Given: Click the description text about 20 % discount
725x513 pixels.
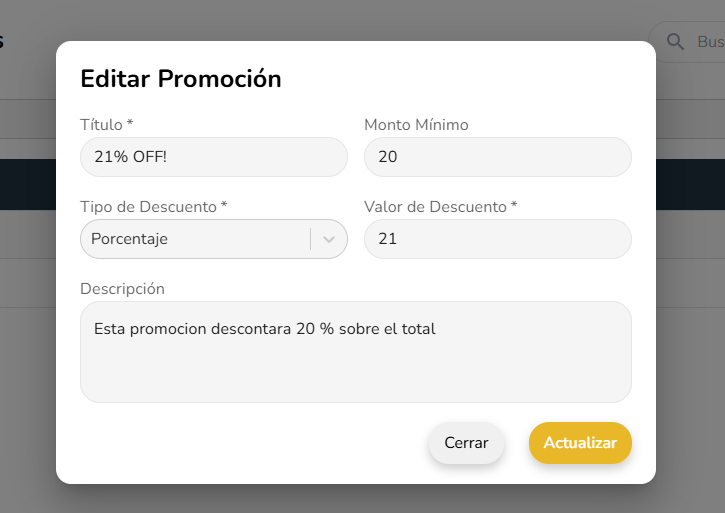Looking at the screenshot, I should click(264, 328).
